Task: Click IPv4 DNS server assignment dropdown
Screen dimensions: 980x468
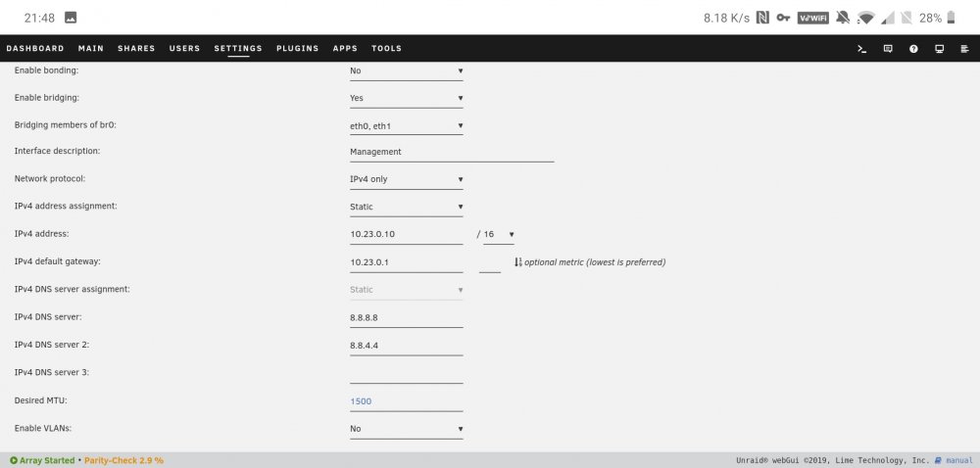Action: [x=407, y=290]
